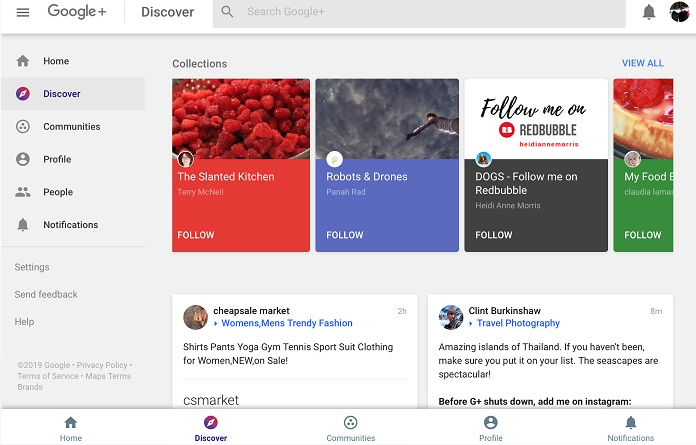Click the csmarket link preview title
The width and height of the screenshot is (696, 445).
(x=211, y=400)
